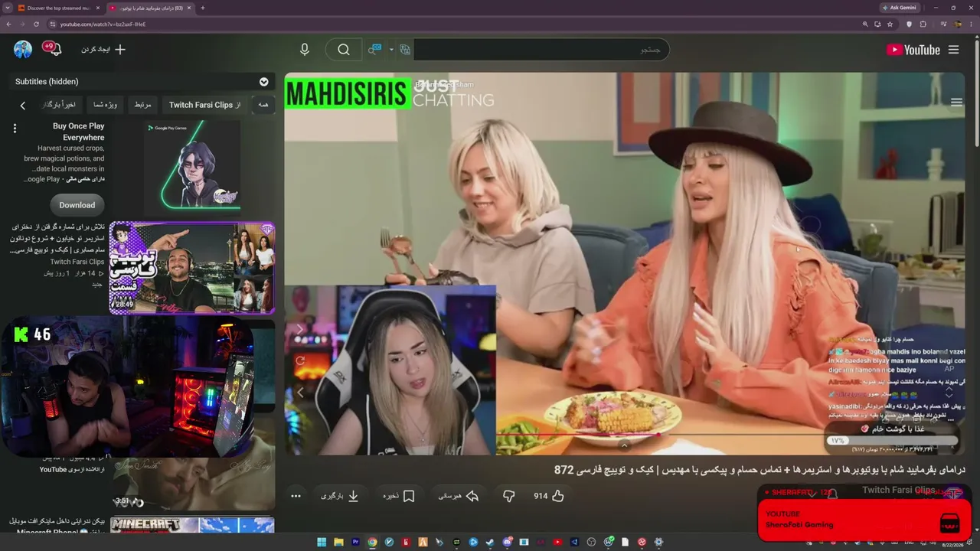Viewport: 980px width, 551px height.
Task: Type in the YouTube search field
Action: pyautogui.click(x=541, y=50)
